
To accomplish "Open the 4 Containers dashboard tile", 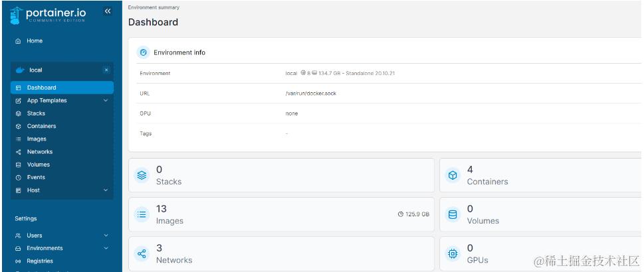I will pyautogui.click(x=542, y=175).
